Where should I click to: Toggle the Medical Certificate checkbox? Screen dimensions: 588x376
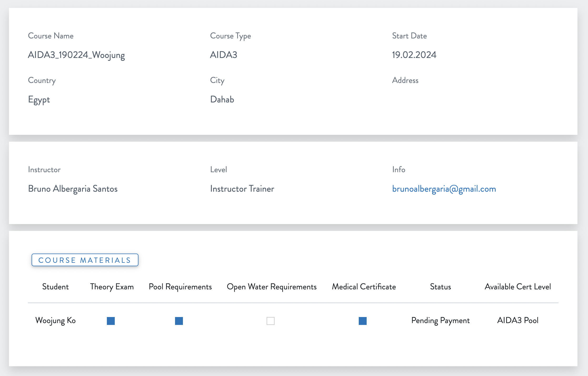(363, 321)
